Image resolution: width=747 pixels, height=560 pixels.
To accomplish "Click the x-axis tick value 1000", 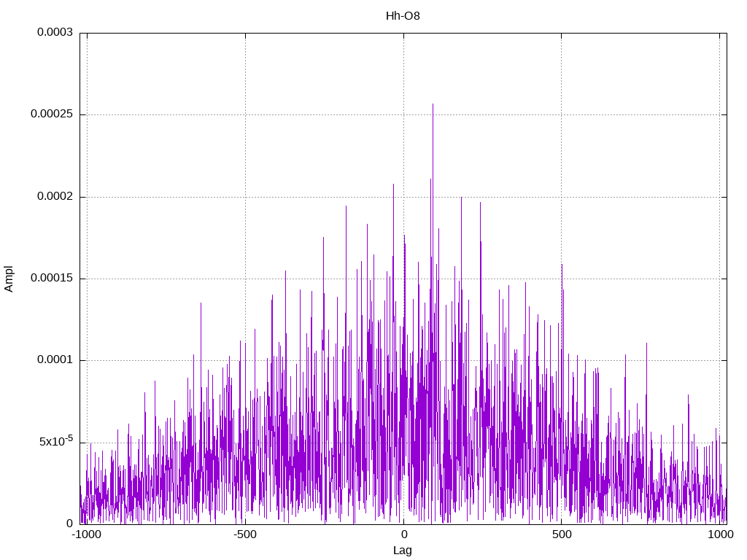I will pyautogui.click(x=720, y=534).
